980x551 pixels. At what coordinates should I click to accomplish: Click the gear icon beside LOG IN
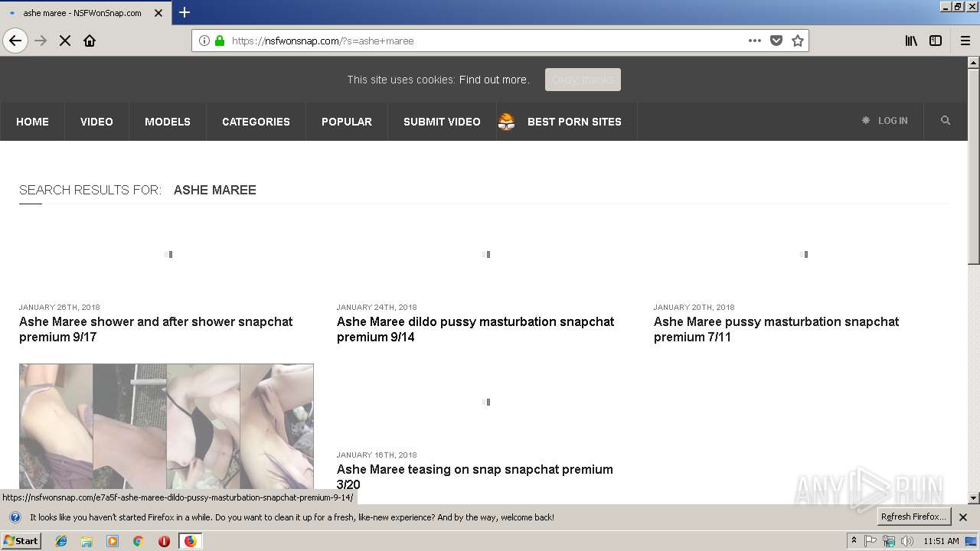pyautogui.click(x=866, y=121)
